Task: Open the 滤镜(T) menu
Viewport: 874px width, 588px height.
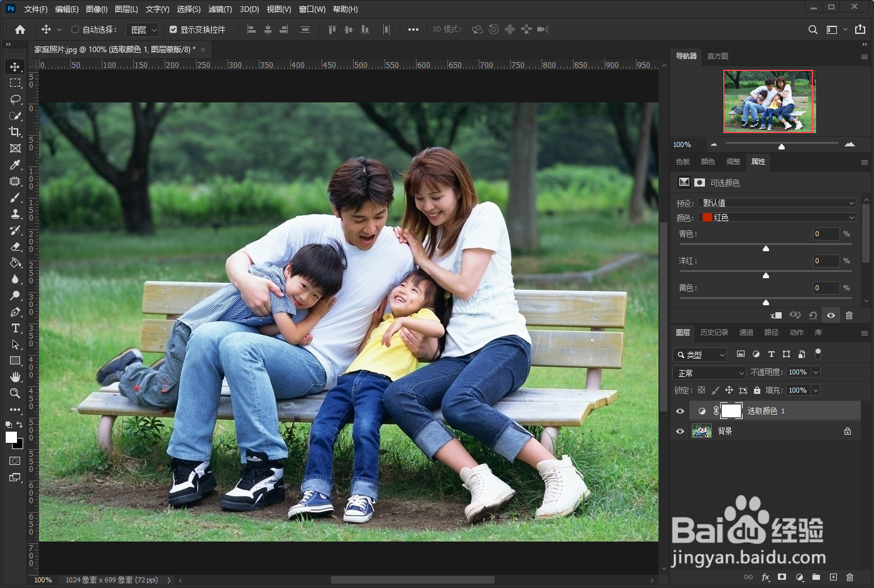Action: [220, 9]
